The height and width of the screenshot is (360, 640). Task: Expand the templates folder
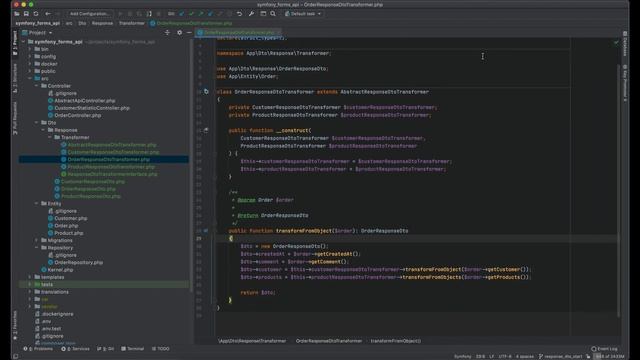(x=30, y=277)
